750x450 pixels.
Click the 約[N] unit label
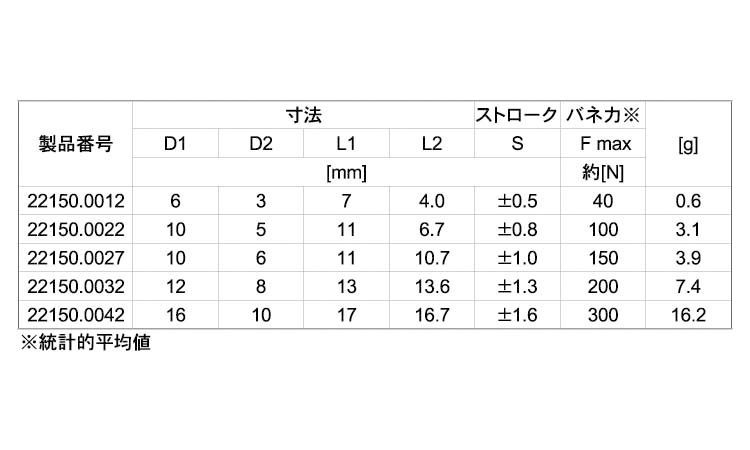[x=603, y=173]
